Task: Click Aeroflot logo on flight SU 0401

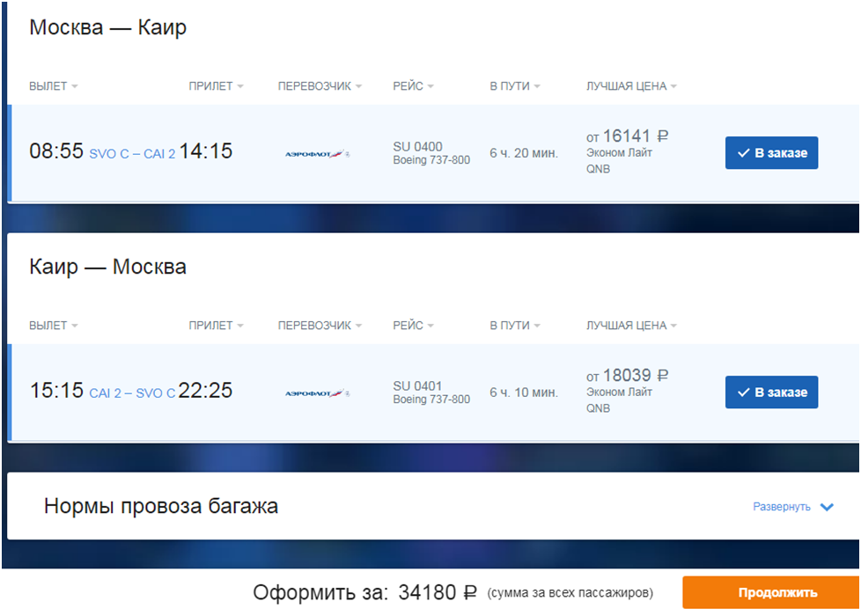Action: pos(318,393)
